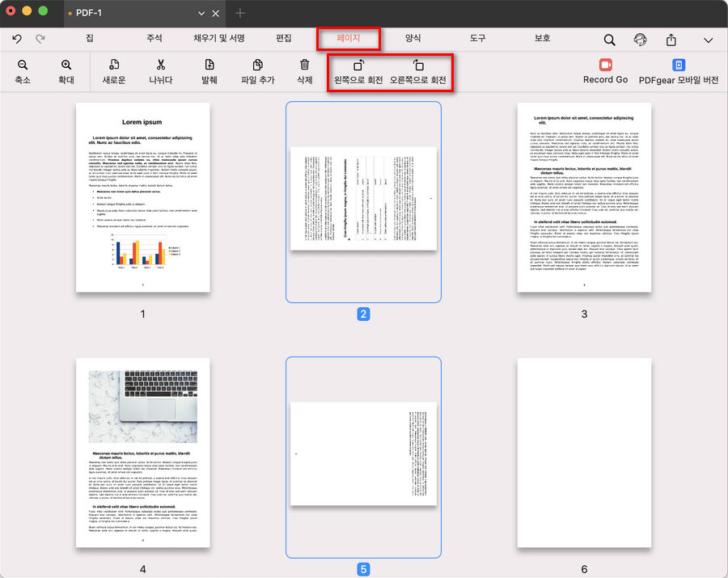The height and width of the screenshot is (578, 728).
Task: Launch Record Go from the toolbar
Action: 605,65
